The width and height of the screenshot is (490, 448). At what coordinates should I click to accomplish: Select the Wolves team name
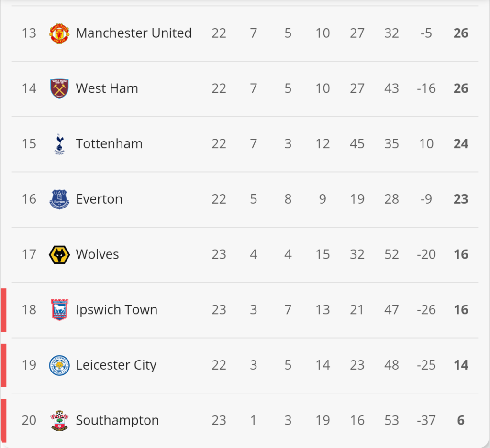tap(97, 254)
